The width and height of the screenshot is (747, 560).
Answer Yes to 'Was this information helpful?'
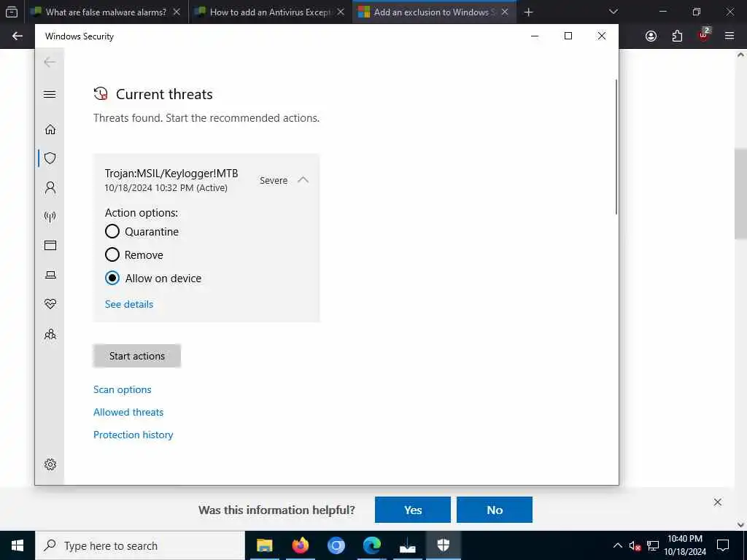coord(413,510)
